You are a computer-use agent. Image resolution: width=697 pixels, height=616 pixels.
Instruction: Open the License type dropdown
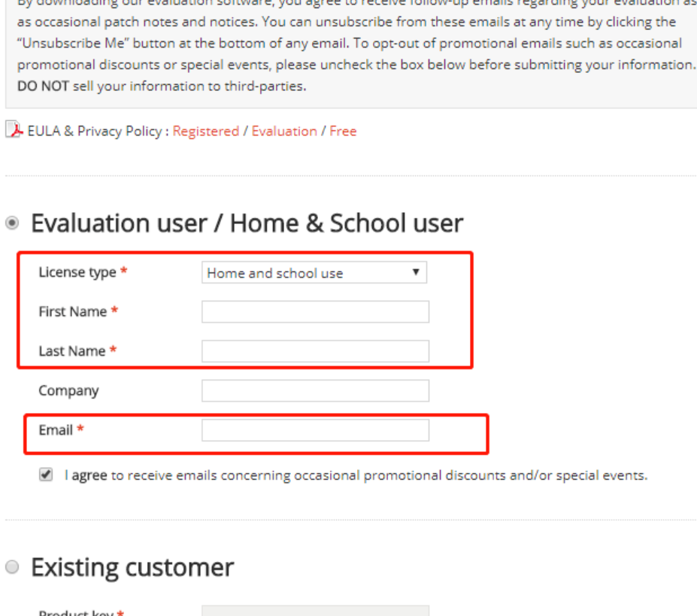314,273
